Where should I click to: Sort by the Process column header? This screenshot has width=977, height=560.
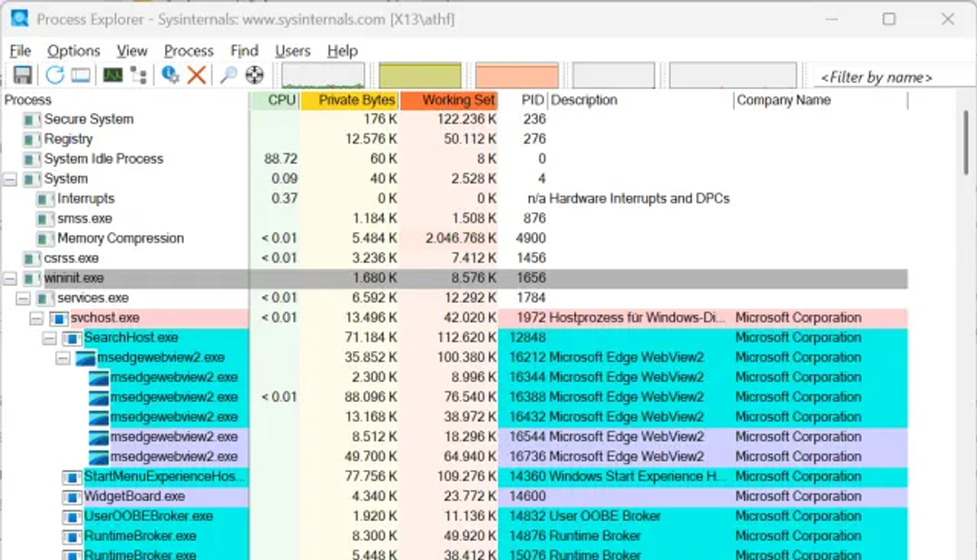click(125, 100)
